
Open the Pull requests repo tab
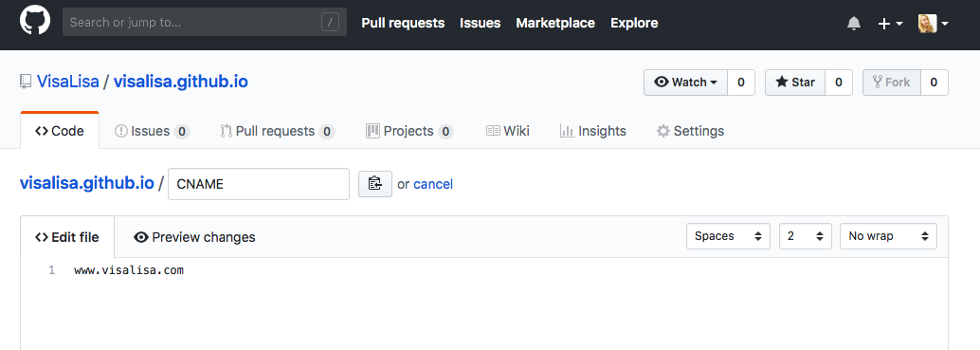tap(278, 131)
